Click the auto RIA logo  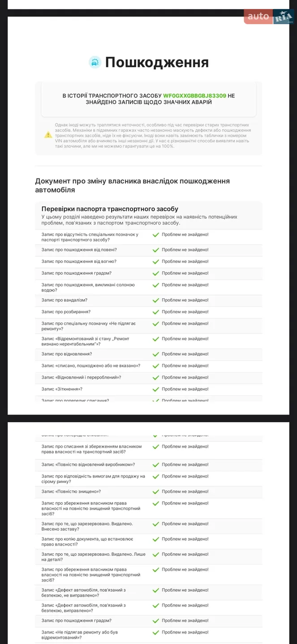(269, 17)
